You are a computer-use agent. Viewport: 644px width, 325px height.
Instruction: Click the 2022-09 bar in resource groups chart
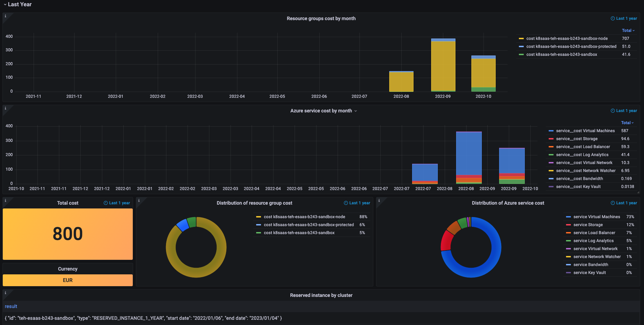click(x=443, y=66)
